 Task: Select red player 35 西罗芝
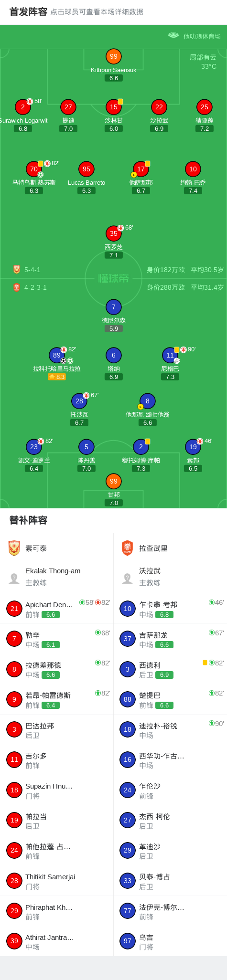click(113, 233)
